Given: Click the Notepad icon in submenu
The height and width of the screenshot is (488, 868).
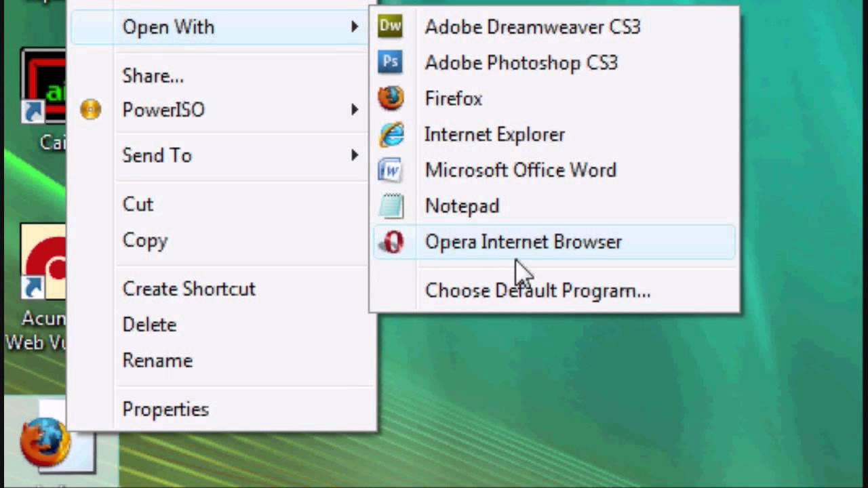Looking at the screenshot, I should tap(391, 206).
